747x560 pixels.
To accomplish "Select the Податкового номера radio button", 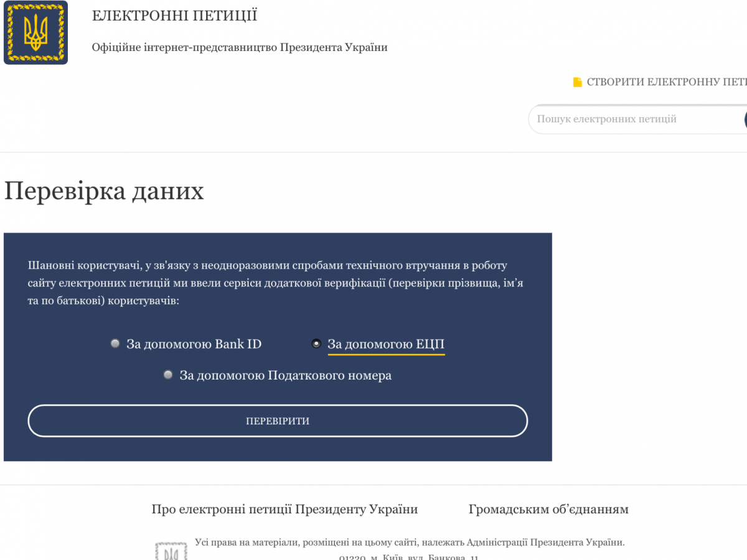I will pyautogui.click(x=168, y=375).
